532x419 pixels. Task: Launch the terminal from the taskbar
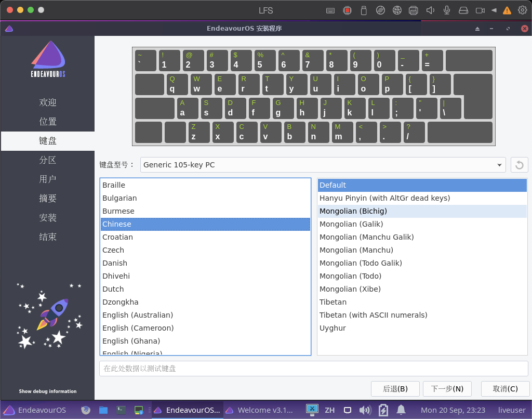coord(121,410)
